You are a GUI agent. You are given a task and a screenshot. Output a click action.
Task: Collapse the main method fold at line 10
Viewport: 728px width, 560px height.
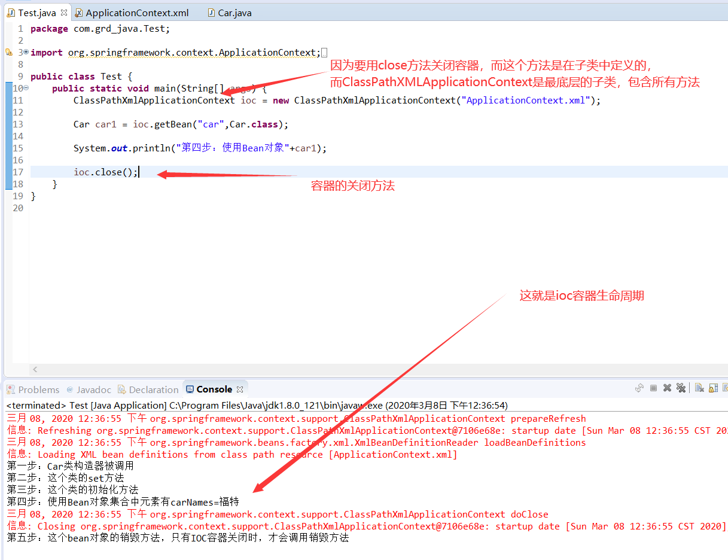(x=26, y=89)
